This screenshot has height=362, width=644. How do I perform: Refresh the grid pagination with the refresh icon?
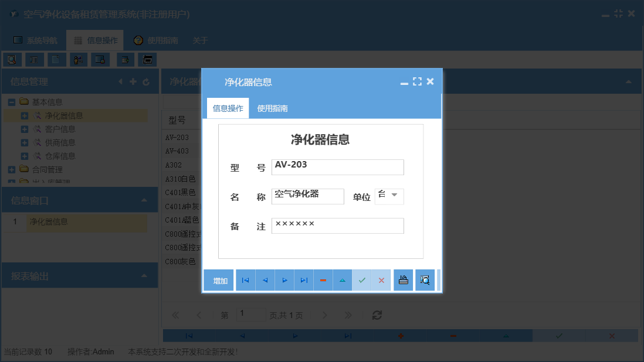[377, 315]
